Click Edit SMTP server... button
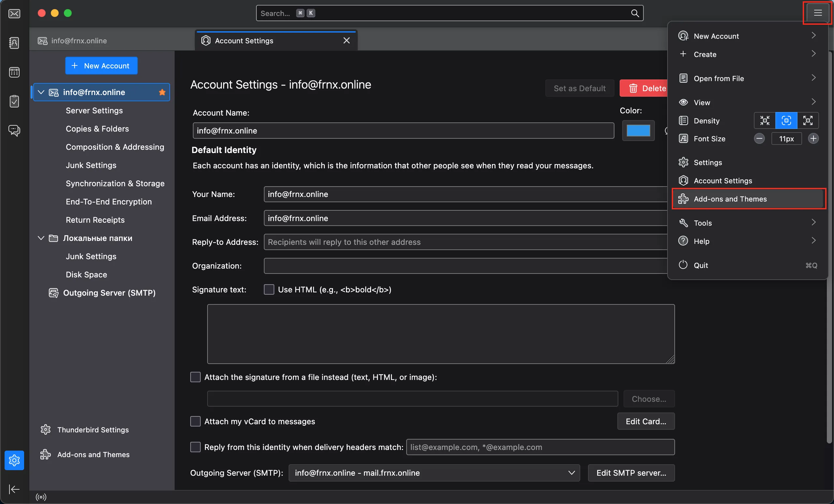The height and width of the screenshot is (504, 834). [631, 472]
